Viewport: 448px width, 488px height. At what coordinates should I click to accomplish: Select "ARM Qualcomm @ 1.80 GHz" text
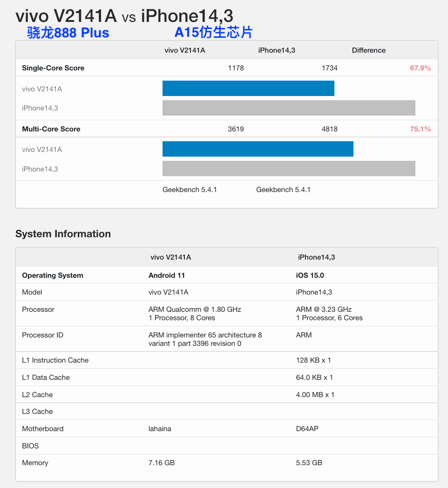[x=195, y=309]
